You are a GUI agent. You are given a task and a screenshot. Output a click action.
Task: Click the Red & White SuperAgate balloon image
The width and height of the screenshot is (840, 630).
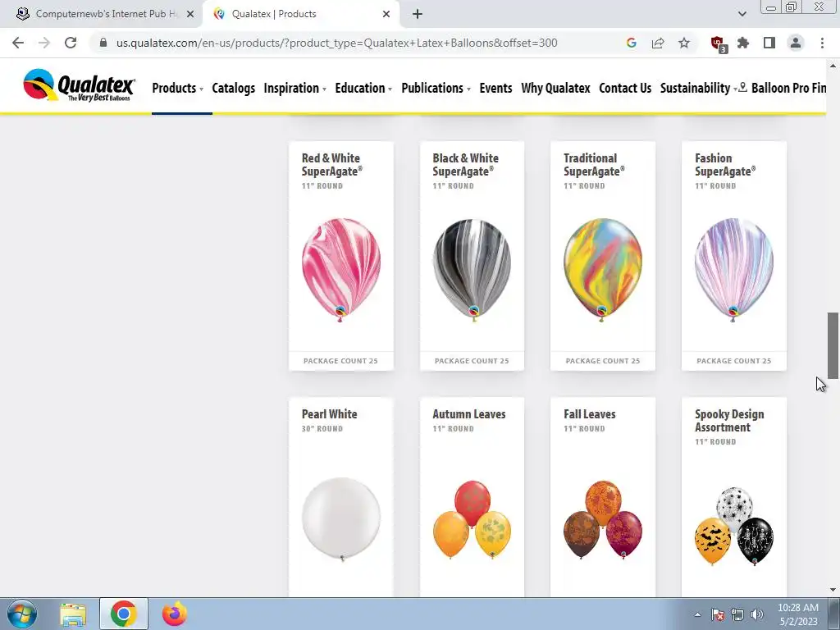pyautogui.click(x=341, y=269)
